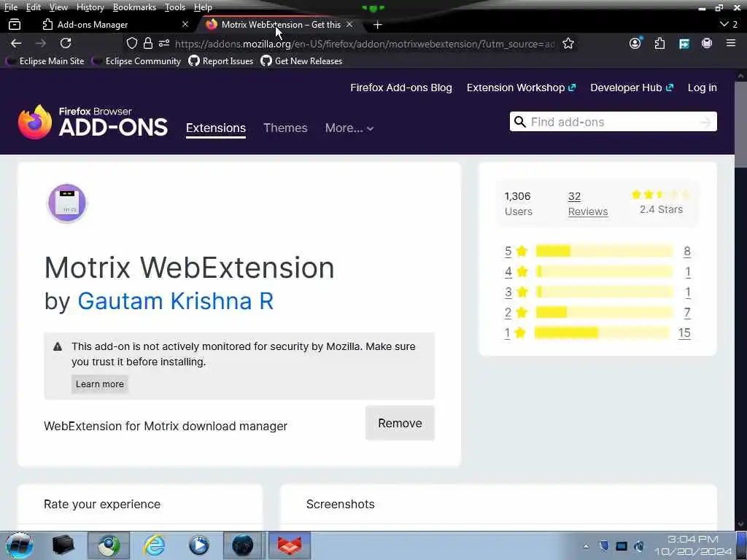
Task: Open tracking protection shield in address bar
Action: [x=132, y=44]
